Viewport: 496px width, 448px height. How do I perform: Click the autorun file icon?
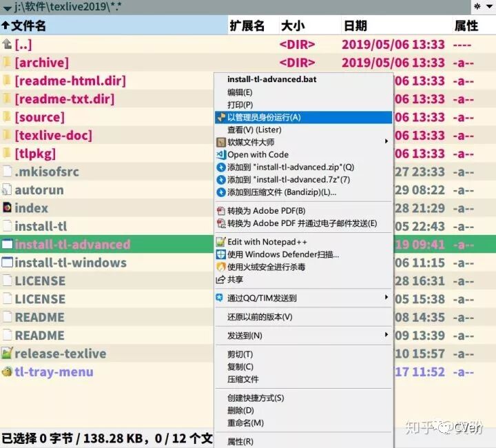point(7,190)
